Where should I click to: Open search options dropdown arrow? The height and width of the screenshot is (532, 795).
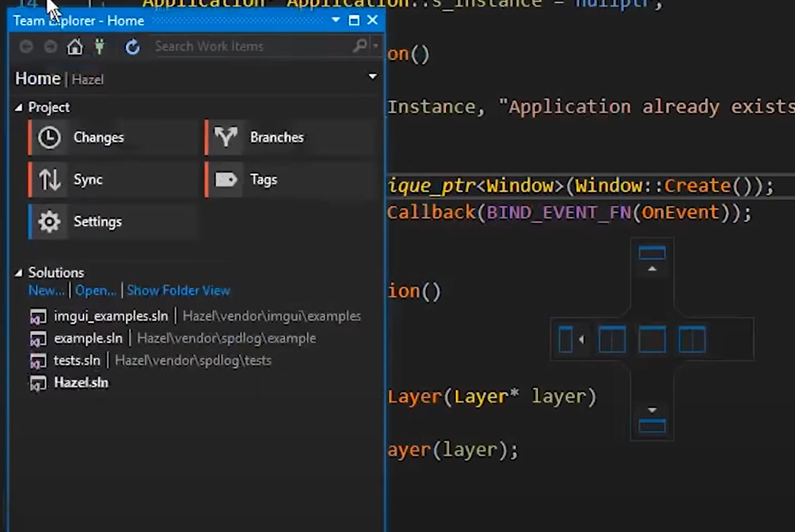(x=375, y=46)
